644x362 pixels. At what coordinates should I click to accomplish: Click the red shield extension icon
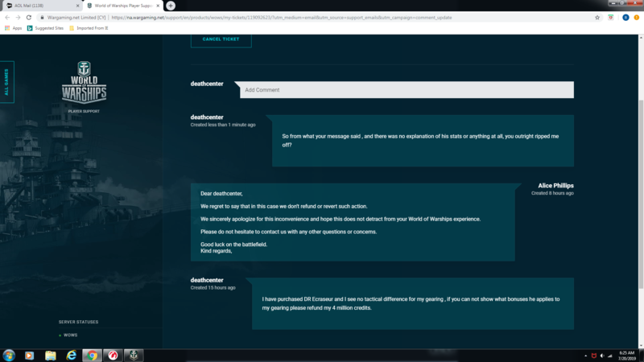click(x=611, y=18)
